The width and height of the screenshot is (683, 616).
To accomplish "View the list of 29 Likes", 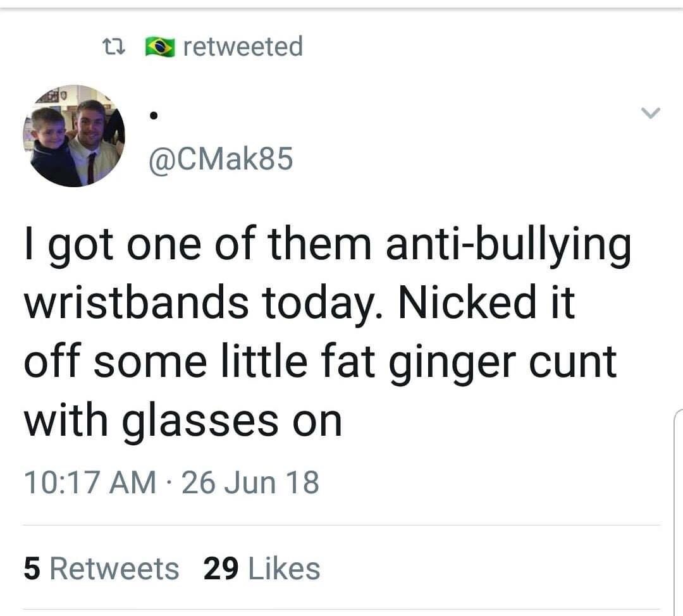I will pos(262,568).
